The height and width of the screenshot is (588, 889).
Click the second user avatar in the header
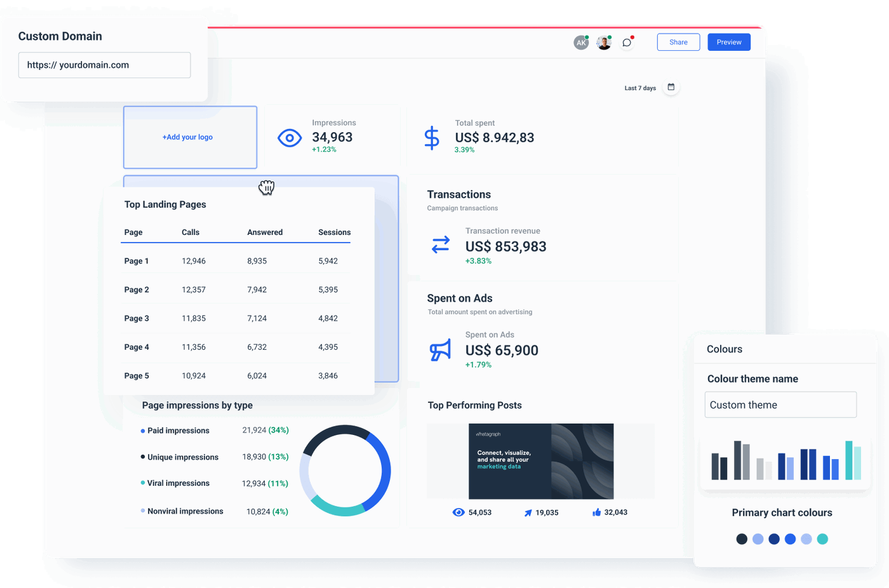pyautogui.click(x=603, y=42)
